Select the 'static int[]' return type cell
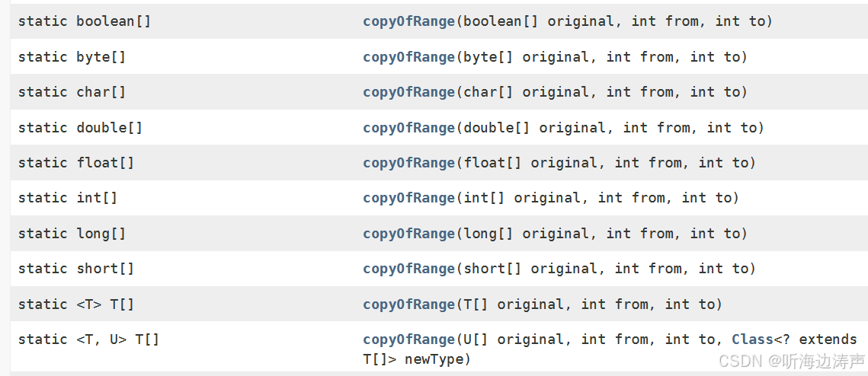 (x=68, y=198)
